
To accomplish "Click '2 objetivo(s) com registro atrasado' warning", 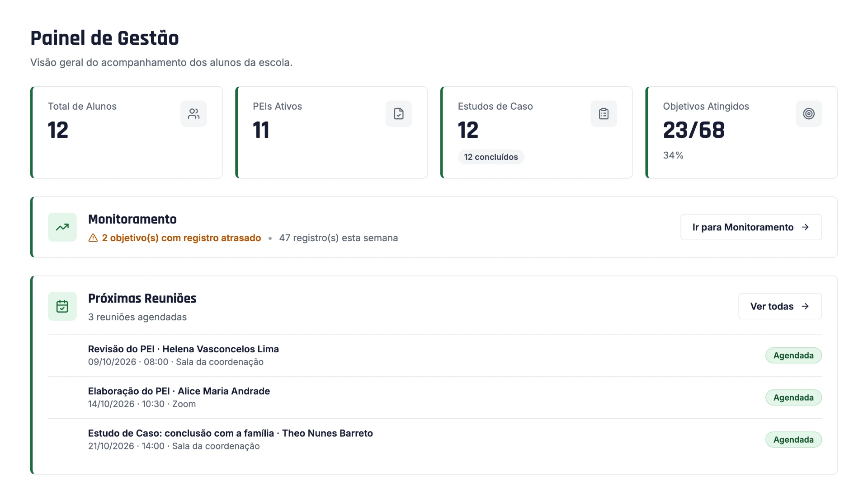I will click(181, 238).
